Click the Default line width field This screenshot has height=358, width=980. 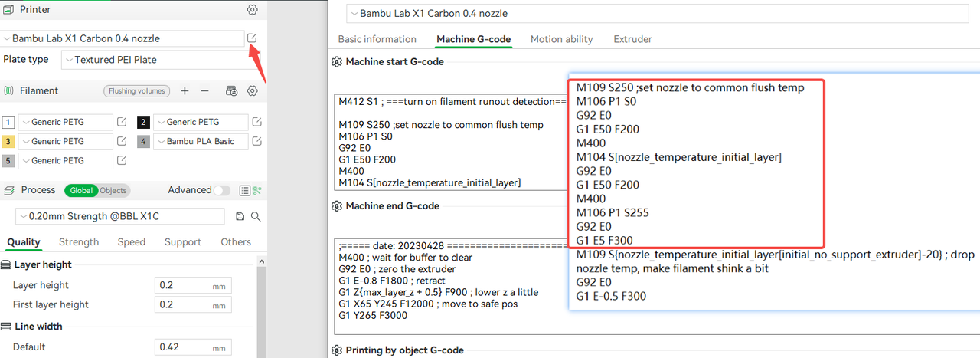pyautogui.click(x=193, y=347)
